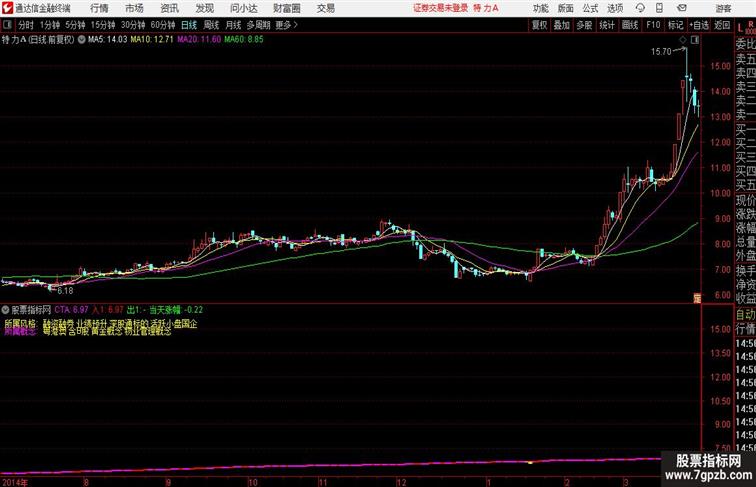
Task: Switch to 分时 period tab
Action: (x=26, y=25)
